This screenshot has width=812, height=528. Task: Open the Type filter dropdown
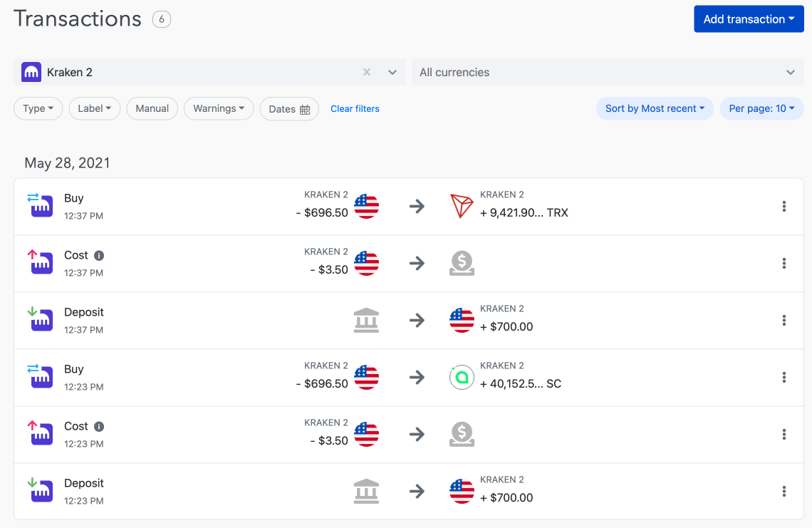[38, 109]
